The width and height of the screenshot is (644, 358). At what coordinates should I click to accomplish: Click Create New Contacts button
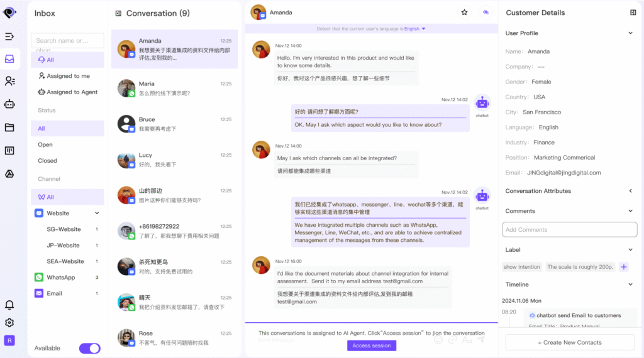point(570,342)
